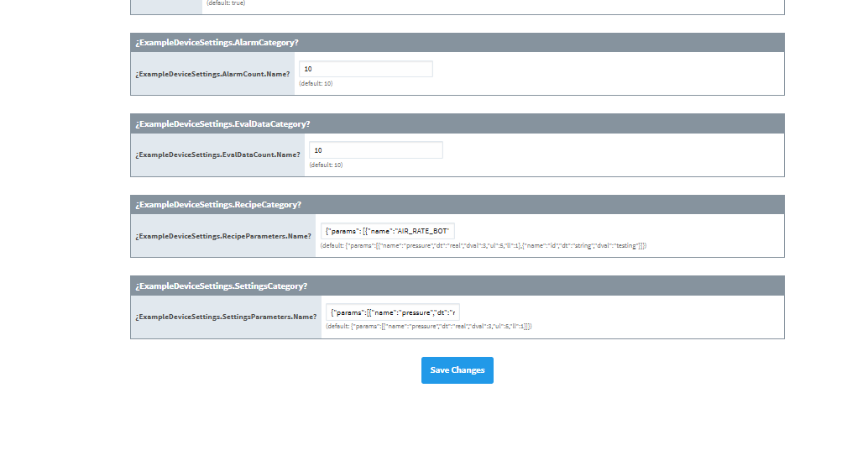Focus the AlarmCount value input field
This screenshot has width=868, height=456.
point(366,69)
